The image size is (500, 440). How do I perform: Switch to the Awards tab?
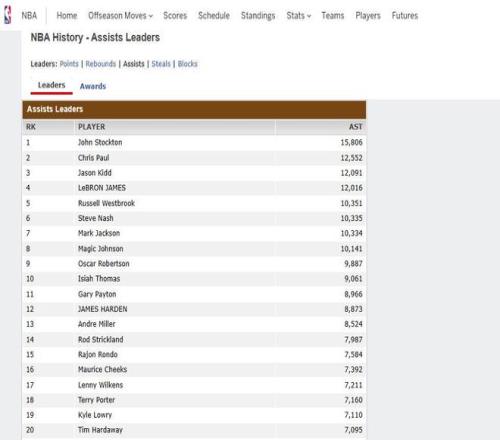click(93, 86)
